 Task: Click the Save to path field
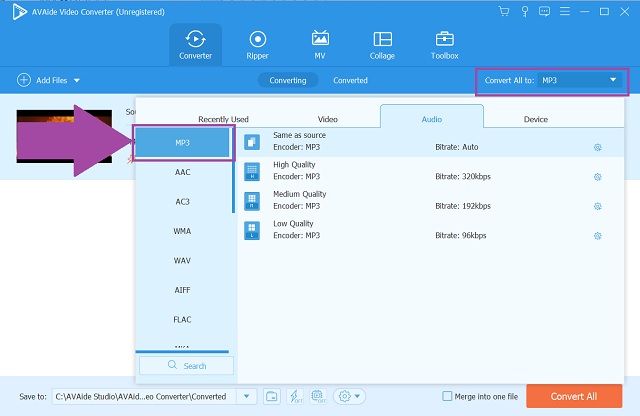[144, 396]
